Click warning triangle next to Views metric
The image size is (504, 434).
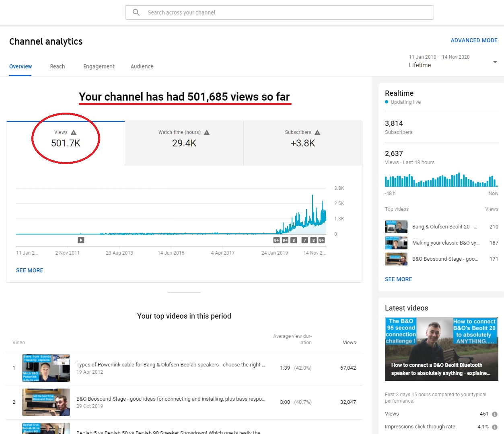coord(74,132)
